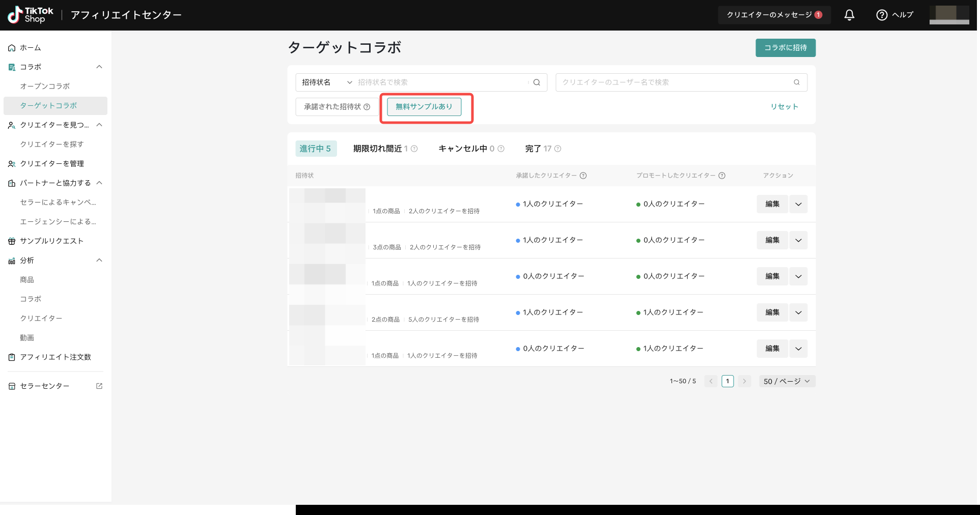Switch to the 完了 tab
This screenshot has width=980, height=515.
[538, 149]
